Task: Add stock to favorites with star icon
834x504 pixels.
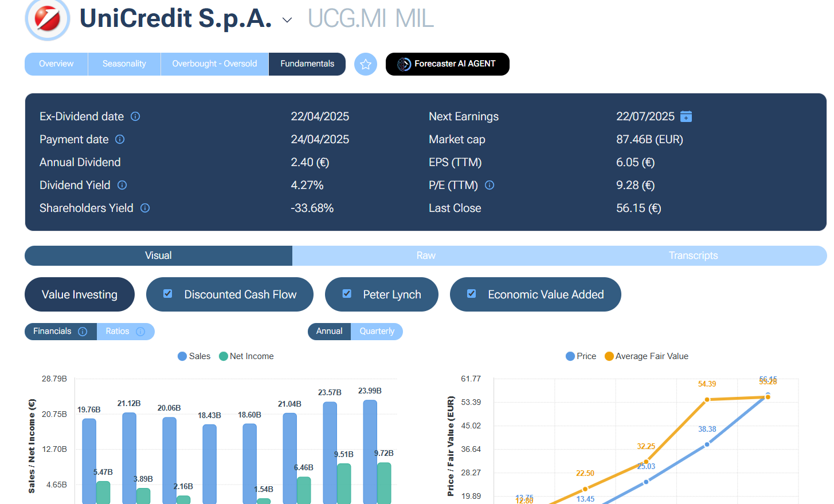Action: tap(366, 64)
